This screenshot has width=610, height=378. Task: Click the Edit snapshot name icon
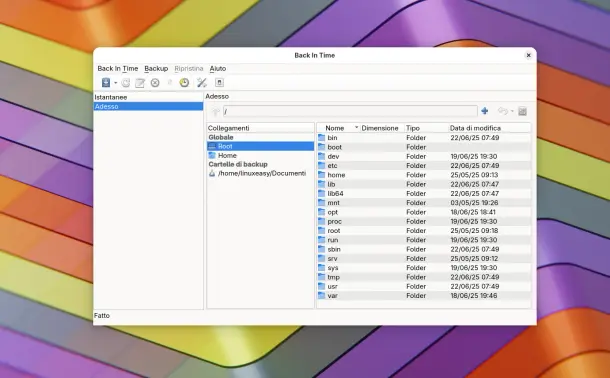140,82
